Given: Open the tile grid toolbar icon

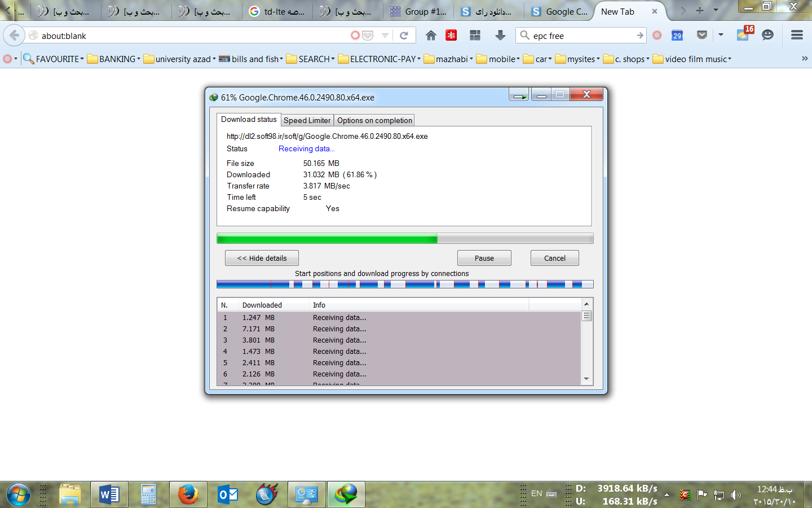Looking at the screenshot, I should 475,36.
